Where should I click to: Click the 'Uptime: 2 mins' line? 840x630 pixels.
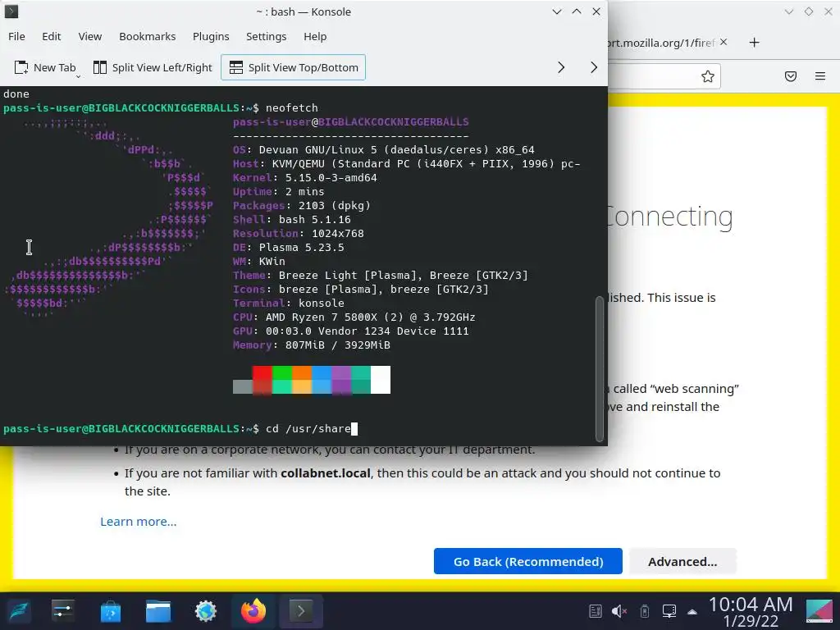pos(279,191)
